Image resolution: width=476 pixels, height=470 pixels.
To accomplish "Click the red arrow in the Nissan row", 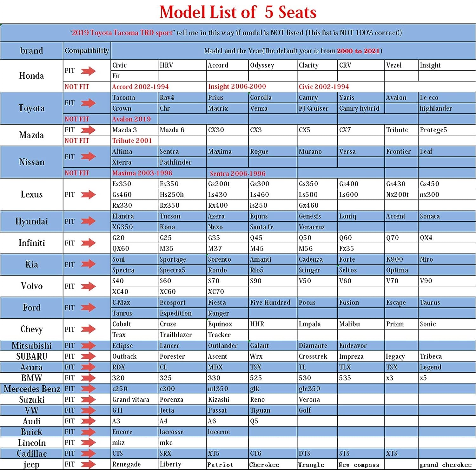I will tap(88, 157).
